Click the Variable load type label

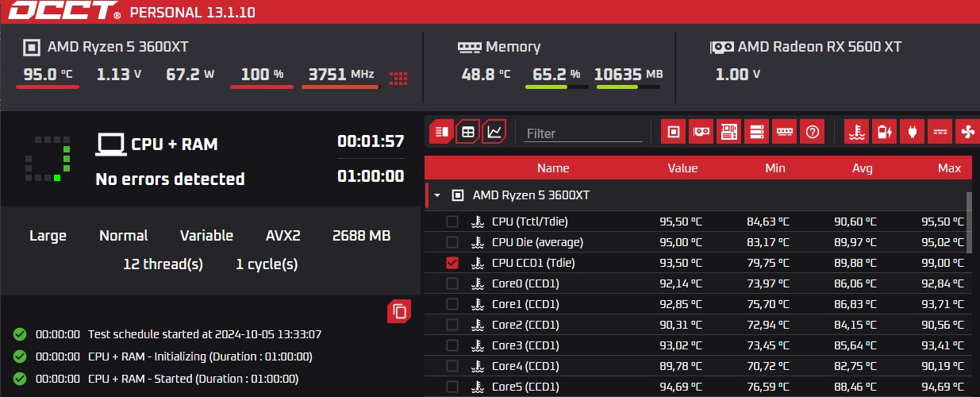click(x=206, y=236)
